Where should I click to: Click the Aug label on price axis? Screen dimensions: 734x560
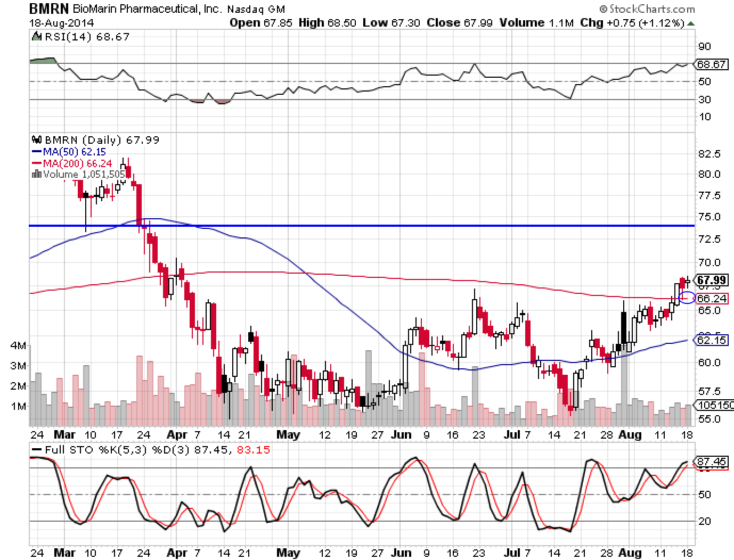630,435
